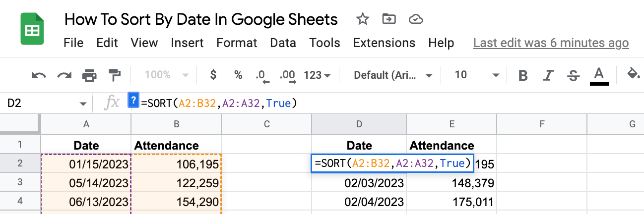Screen dimensions: 644x214
Task: Open the File menu
Action: (73, 43)
